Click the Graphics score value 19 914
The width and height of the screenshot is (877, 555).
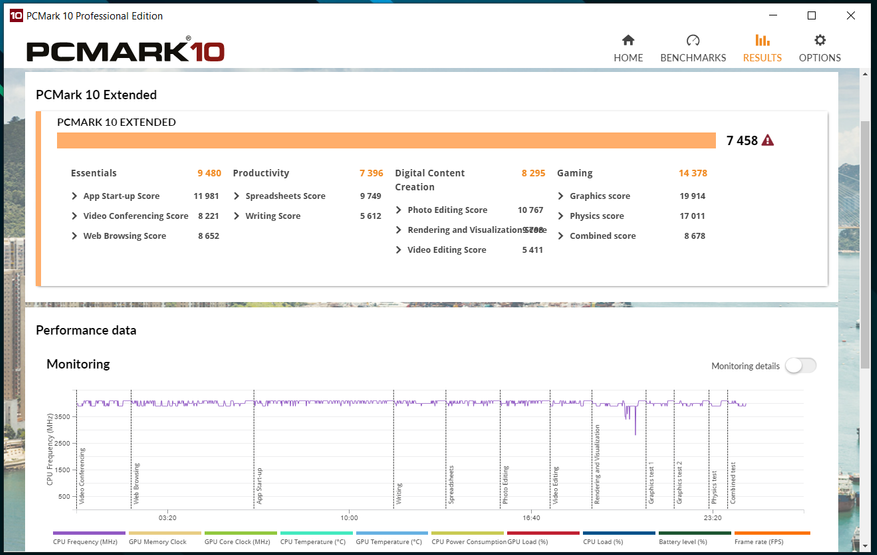[692, 196]
